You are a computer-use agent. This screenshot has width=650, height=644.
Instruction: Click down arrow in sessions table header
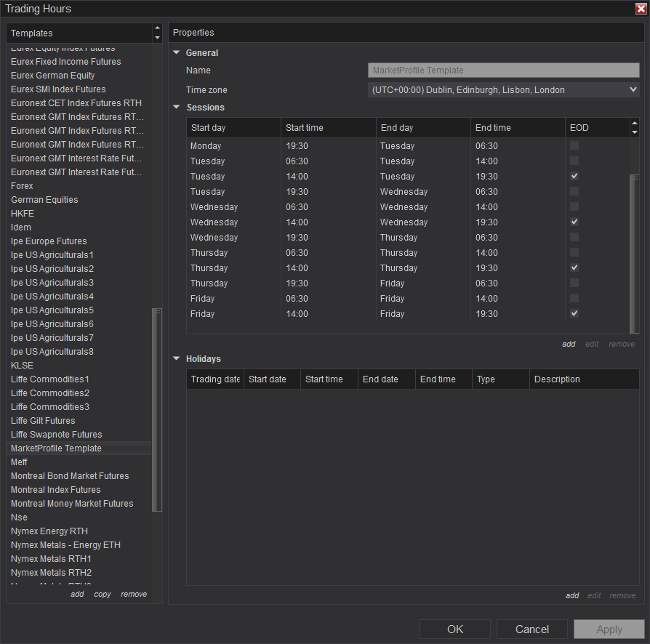634,132
